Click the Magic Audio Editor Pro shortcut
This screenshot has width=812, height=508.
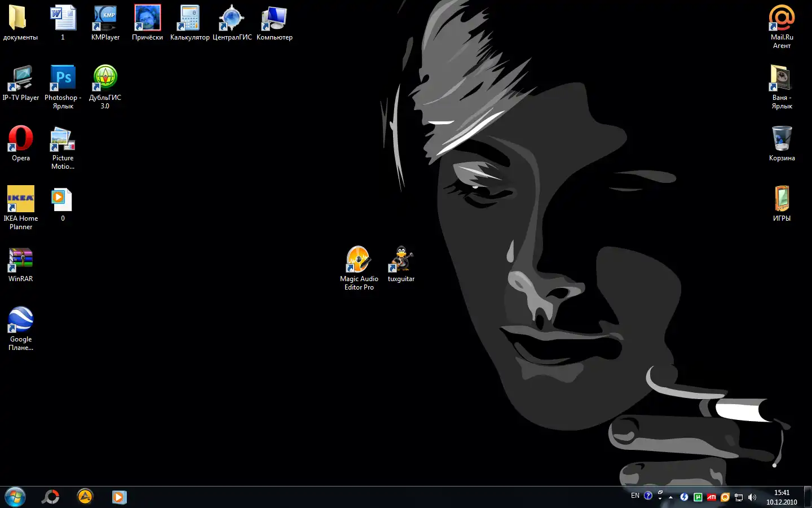[359, 260]
